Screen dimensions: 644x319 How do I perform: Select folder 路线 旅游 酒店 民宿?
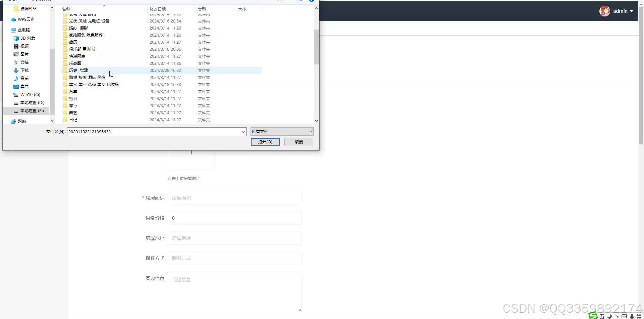(87, 77)
